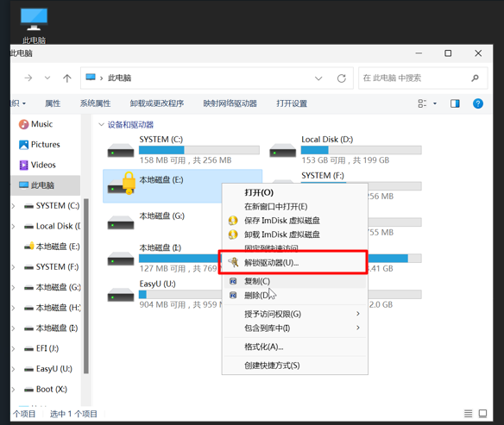Click EasyU (U:) capacity usage bar

coord(180,294)
